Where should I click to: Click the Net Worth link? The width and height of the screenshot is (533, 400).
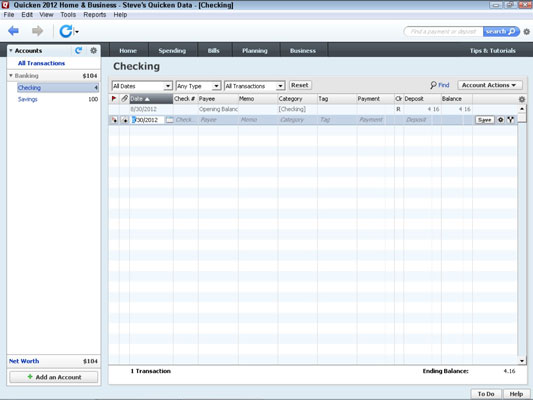tap(24, 361)
